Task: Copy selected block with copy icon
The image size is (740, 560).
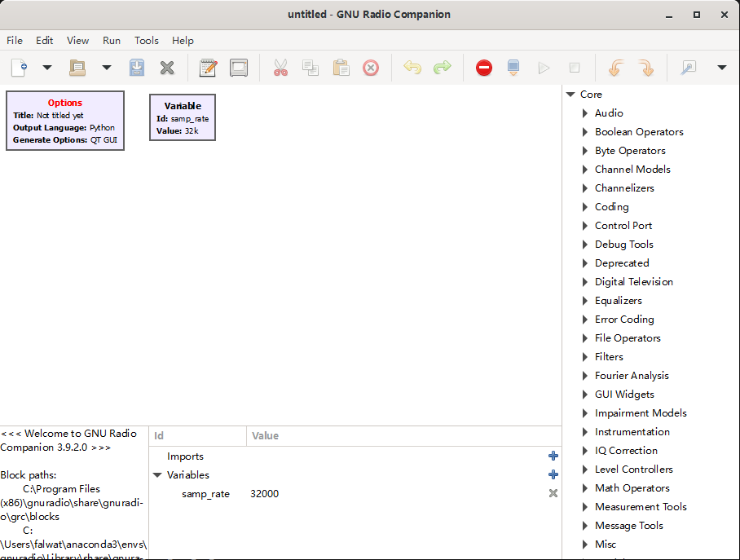Action: [311, 68]
